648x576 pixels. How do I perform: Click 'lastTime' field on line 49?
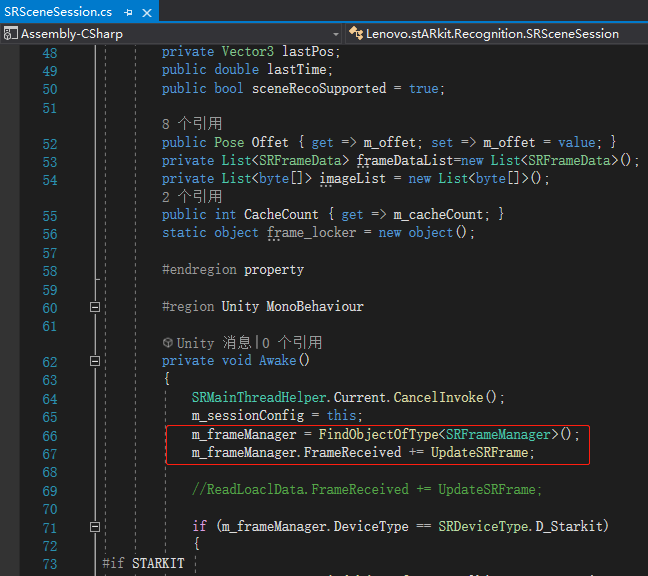[297, 69]
